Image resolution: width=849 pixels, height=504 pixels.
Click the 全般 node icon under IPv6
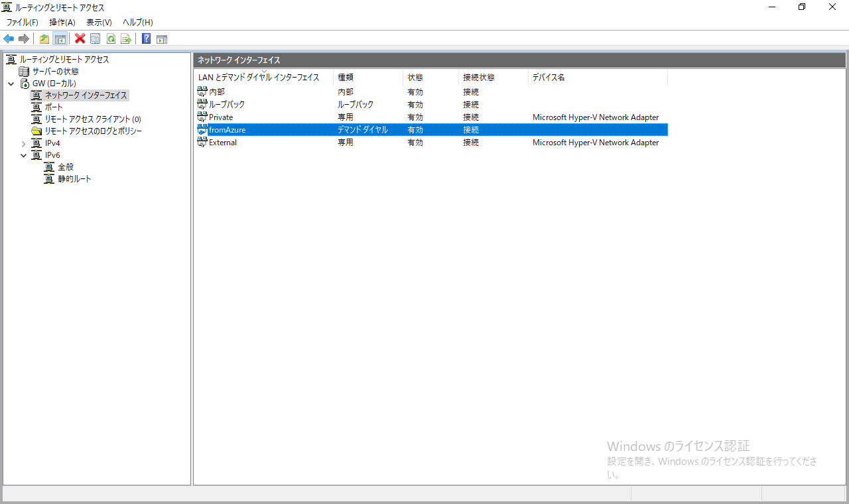(49, 166)
